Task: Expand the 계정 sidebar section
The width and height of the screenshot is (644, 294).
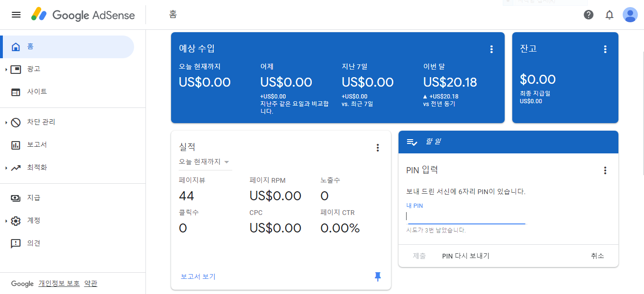Action: click(x=6, y=221)
